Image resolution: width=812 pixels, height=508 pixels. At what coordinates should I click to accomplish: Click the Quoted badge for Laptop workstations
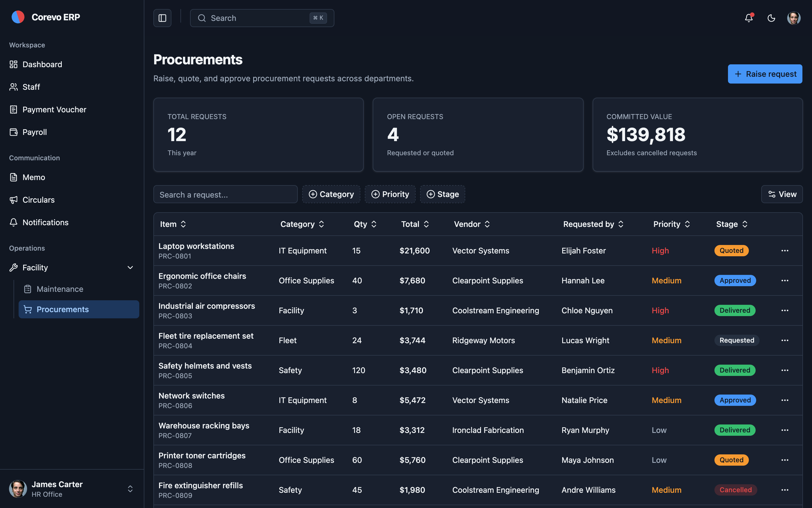tap(731, 251)
